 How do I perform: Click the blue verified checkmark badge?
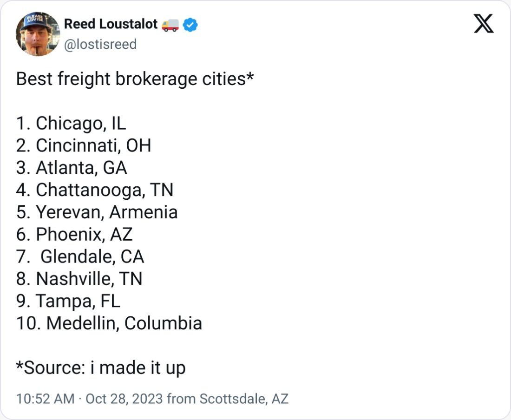(190, 25)
